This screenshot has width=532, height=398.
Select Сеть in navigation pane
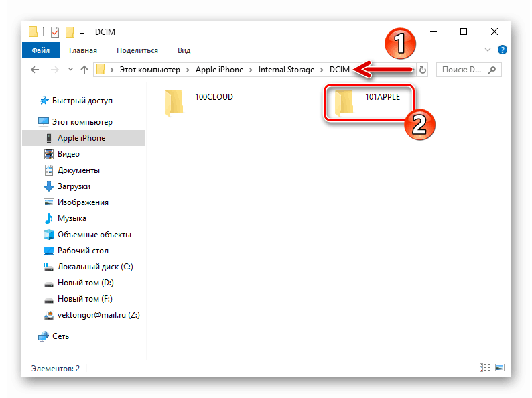click(x=54, y=336)
